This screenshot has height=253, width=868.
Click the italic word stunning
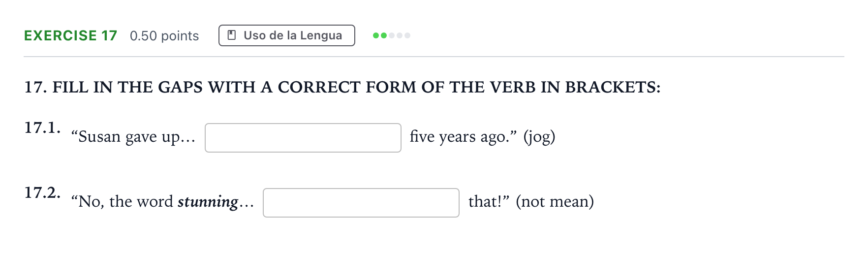click(208, 202)
